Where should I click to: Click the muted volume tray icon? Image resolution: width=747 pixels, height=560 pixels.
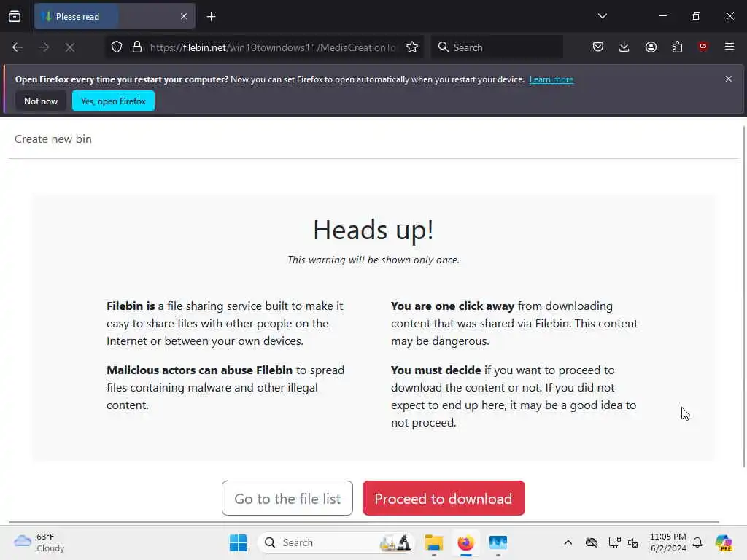[x=633, y=542]
